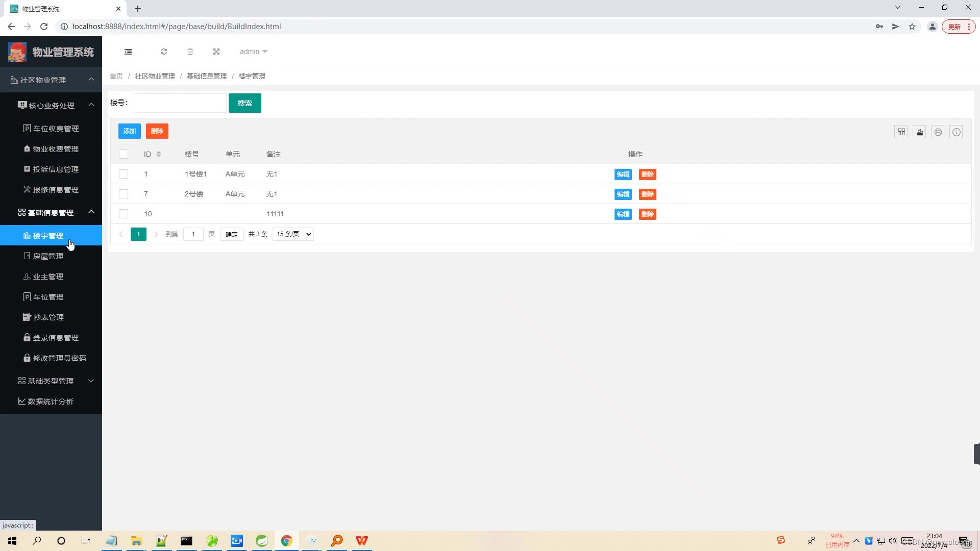
Task: Click the trash icon in top toolbar
Action: pyautogui.click(x=190, y=52)
